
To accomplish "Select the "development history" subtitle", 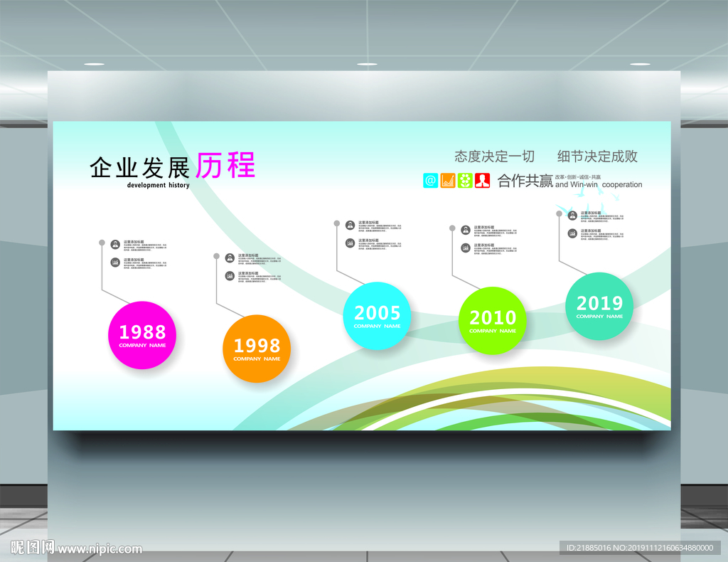I will coord(159,185).
